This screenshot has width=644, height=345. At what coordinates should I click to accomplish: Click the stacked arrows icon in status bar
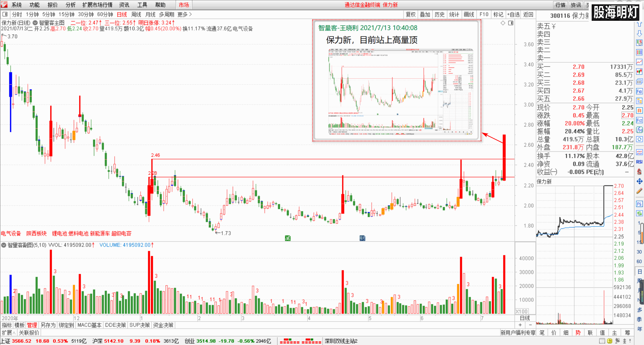[625, 341]
